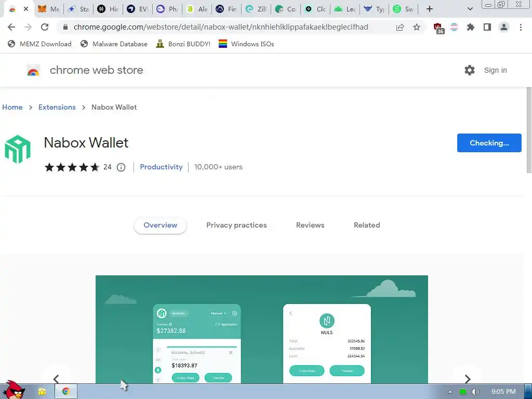Switch to the 'Co' tab

click(285, 9)
